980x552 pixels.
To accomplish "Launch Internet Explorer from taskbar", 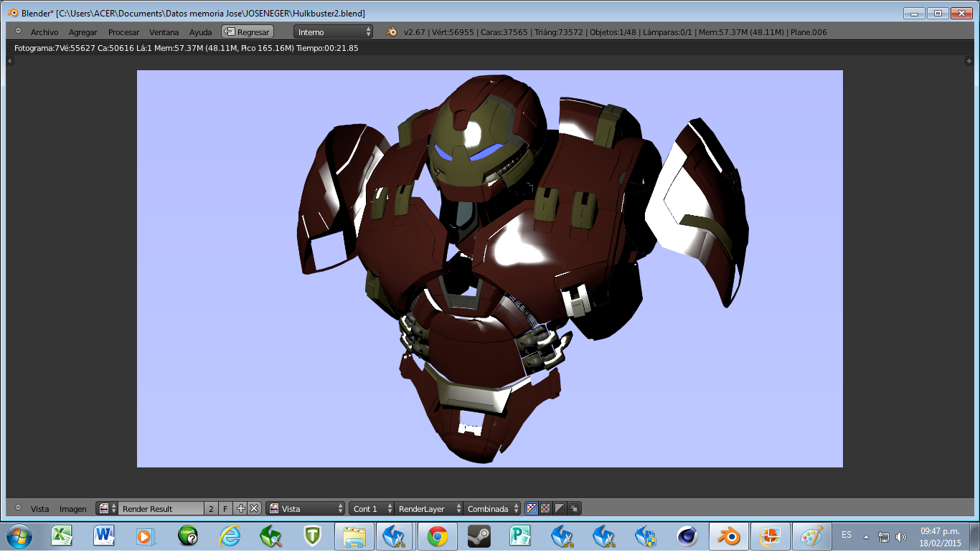I will [230, 536].
